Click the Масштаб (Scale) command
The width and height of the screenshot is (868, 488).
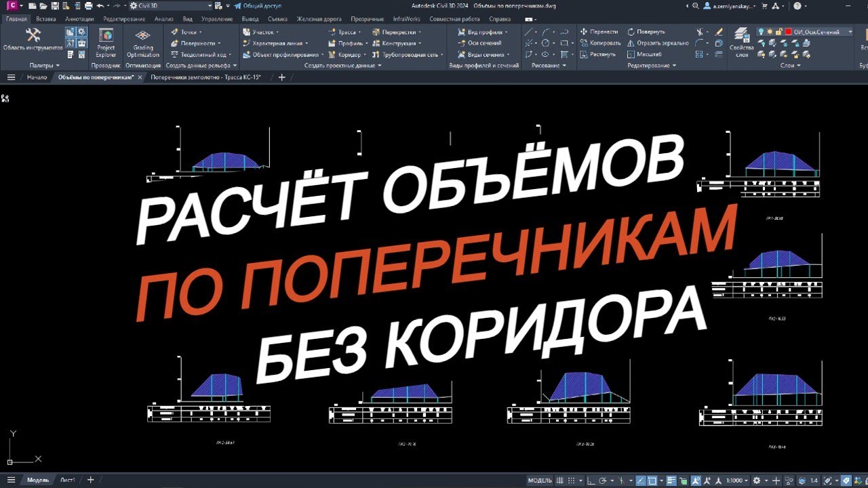644,54
